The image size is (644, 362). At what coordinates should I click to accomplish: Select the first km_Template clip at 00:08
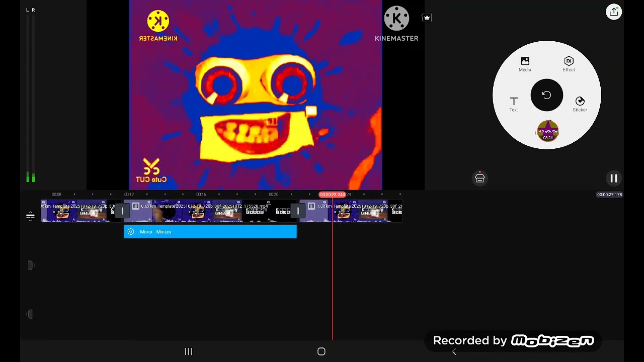pyautogui.click(x=79, y=212)
